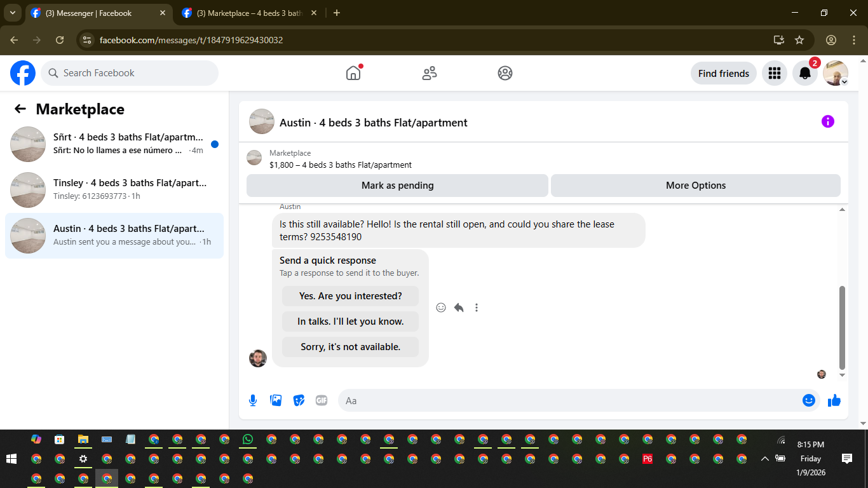Image resolution: width=868 pixels, height=488 pixels.
Task: Send a thumbs-up like
Action: (x=834, y=400)
